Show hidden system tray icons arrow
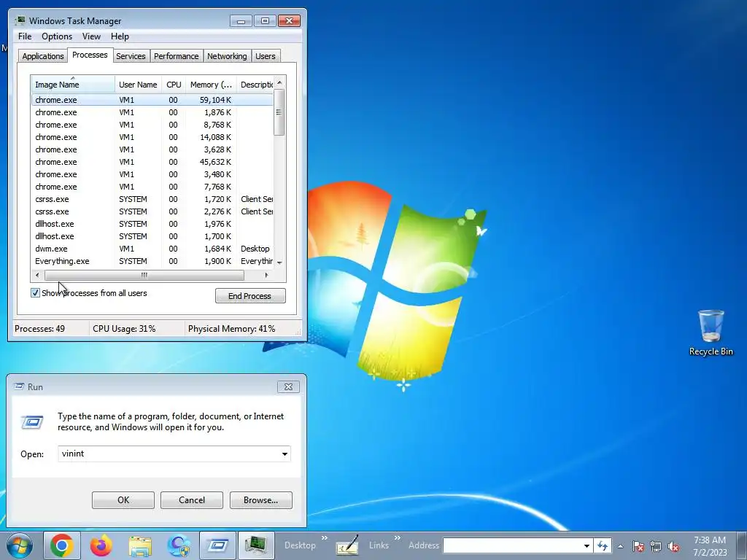This screenshot has width=747, height=560. click(620, 546)
